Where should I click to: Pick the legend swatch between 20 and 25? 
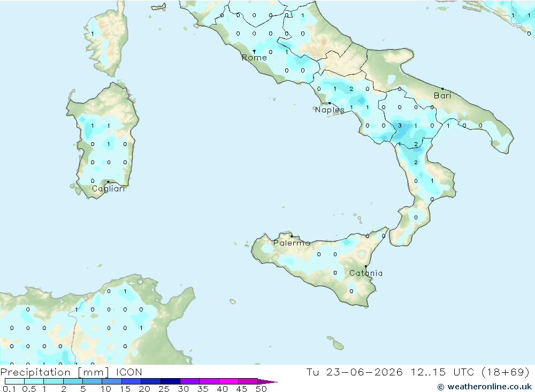click(151, 381)
